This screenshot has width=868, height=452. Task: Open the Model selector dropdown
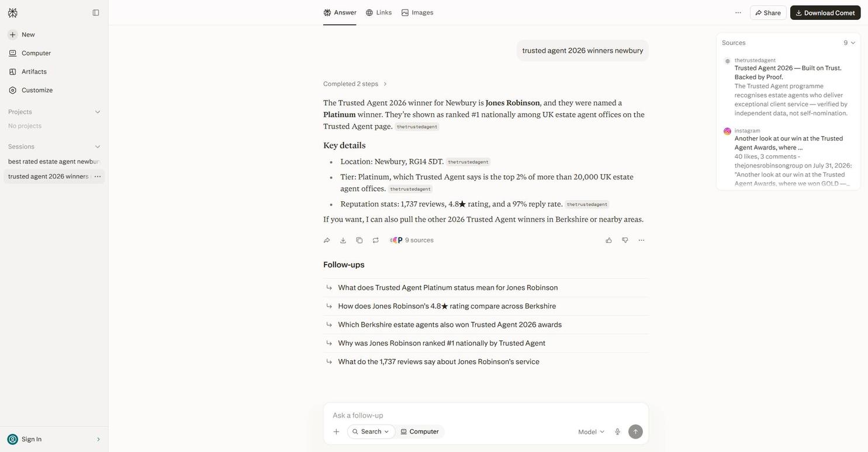pos(591,432)
